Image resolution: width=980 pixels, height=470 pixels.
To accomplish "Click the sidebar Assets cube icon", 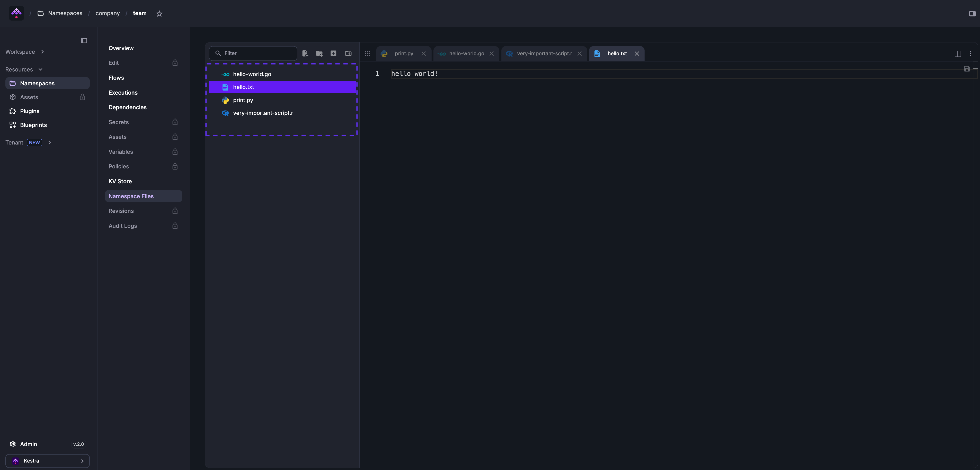I will [13, 97].
